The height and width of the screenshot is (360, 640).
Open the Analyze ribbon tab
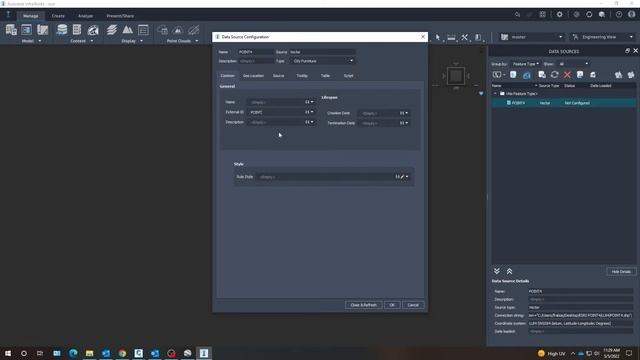pyautogui.click(x=85, y=16)
